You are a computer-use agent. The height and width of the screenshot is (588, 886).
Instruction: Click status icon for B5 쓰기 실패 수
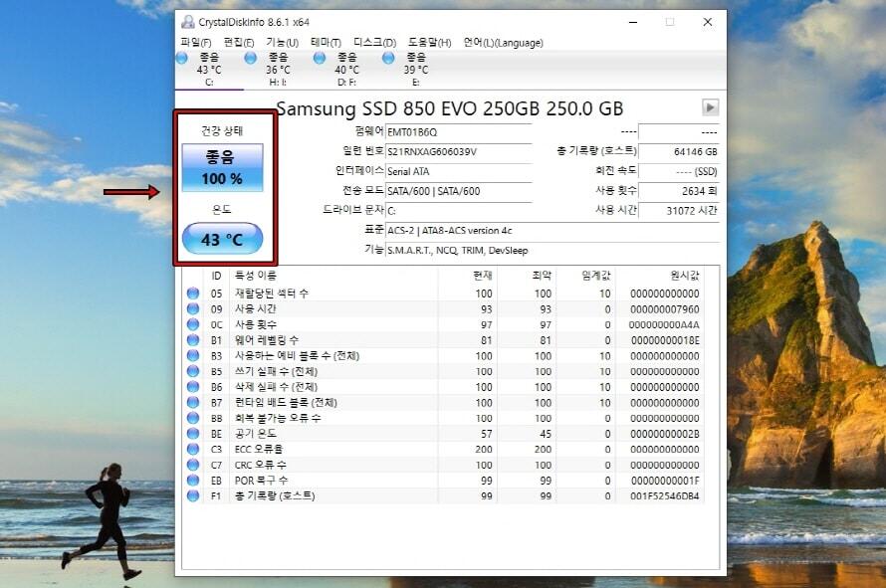pyautogui.click(x=193, y=371)
